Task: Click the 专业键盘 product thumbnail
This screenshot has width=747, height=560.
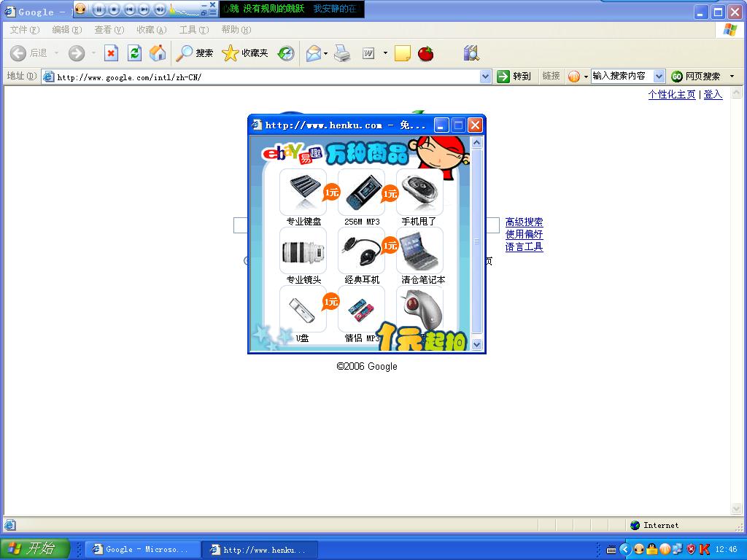Action: pos(303,192)
